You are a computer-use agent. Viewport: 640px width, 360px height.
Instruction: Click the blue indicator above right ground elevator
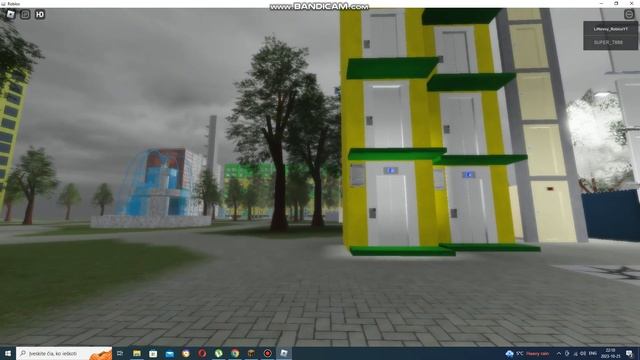[469, 175]
